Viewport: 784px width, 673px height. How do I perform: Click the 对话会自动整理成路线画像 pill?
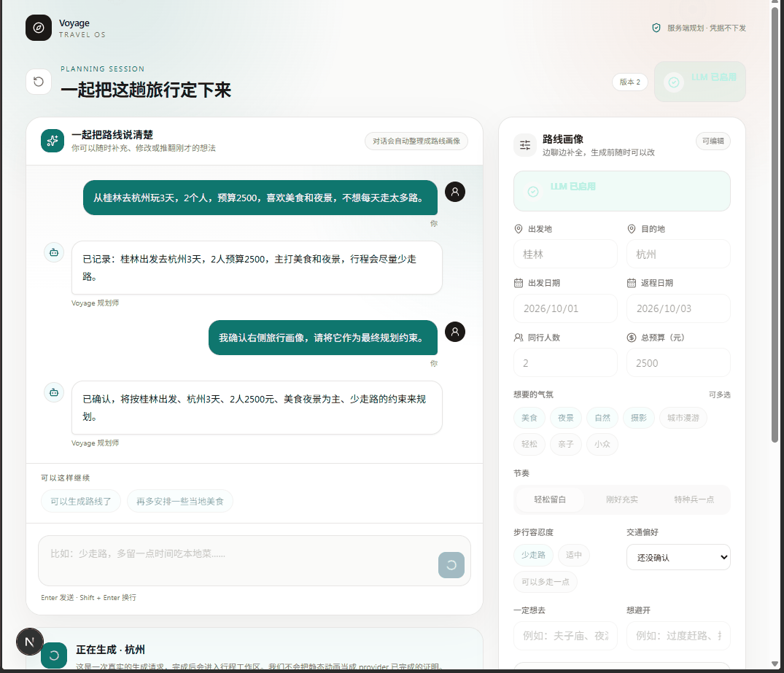pyautogui.click(x=416, y=141)
